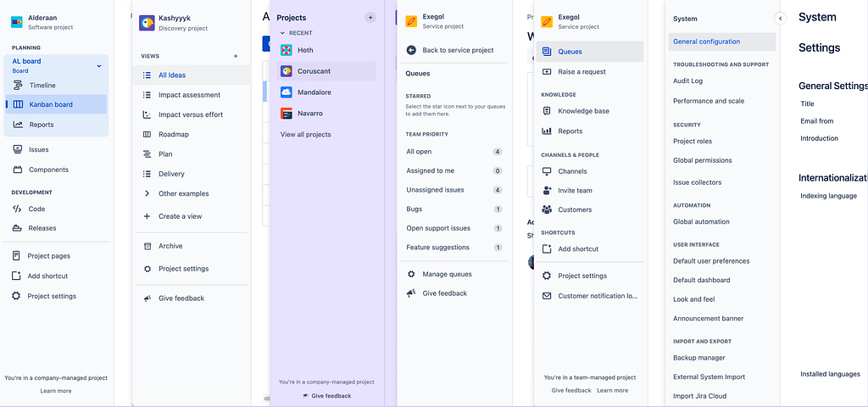The height and width of the screenshot is (407, 868).
Task: Open Look and feel settings
Action: [x=693, y=299]
